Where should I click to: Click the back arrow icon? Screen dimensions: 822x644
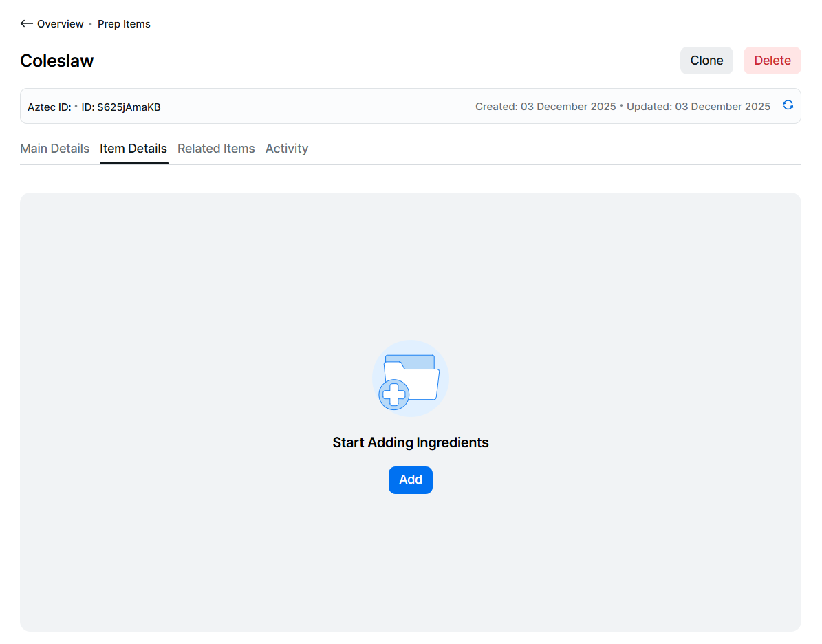click(27, 24)
